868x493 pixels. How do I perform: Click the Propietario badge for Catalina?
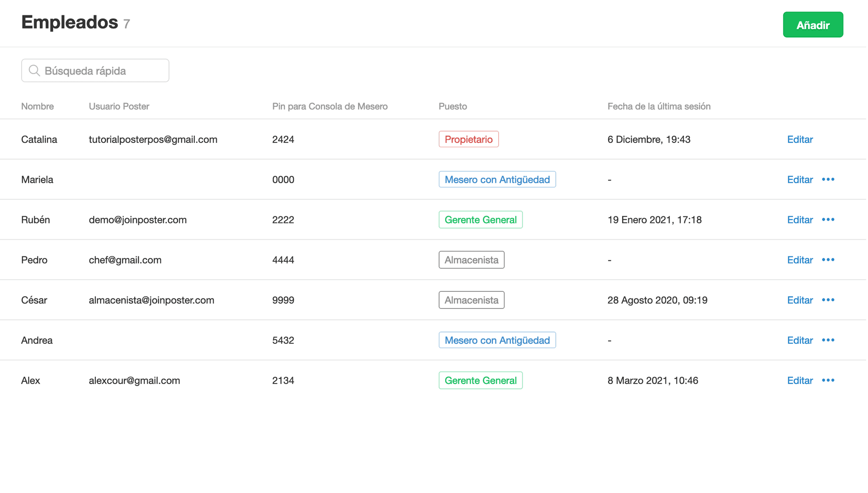point(468,139)
